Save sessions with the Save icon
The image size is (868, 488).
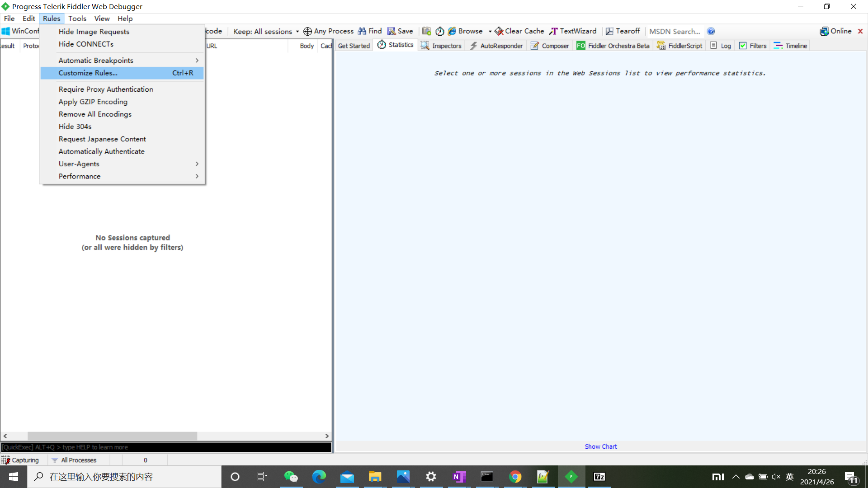[392, 31]
